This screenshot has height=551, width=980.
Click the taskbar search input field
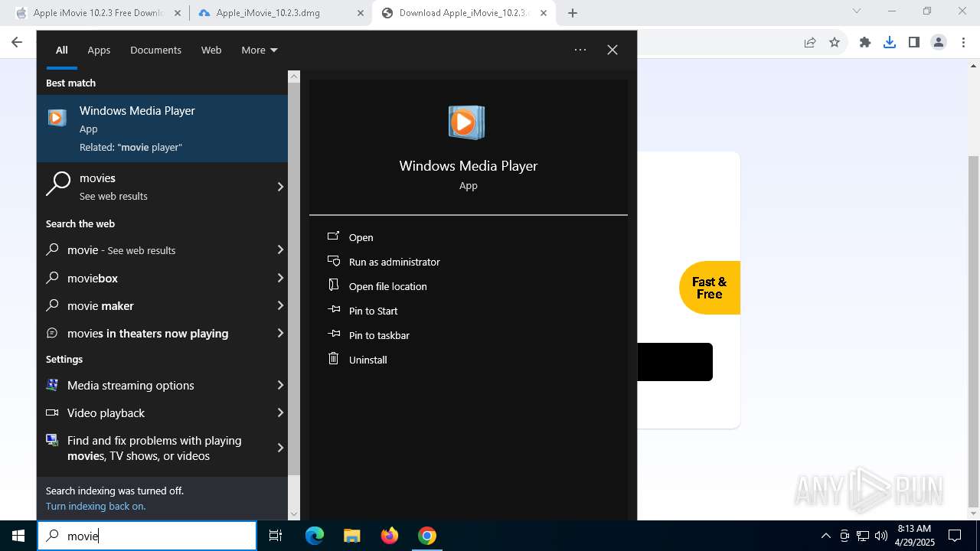point(147,536)
